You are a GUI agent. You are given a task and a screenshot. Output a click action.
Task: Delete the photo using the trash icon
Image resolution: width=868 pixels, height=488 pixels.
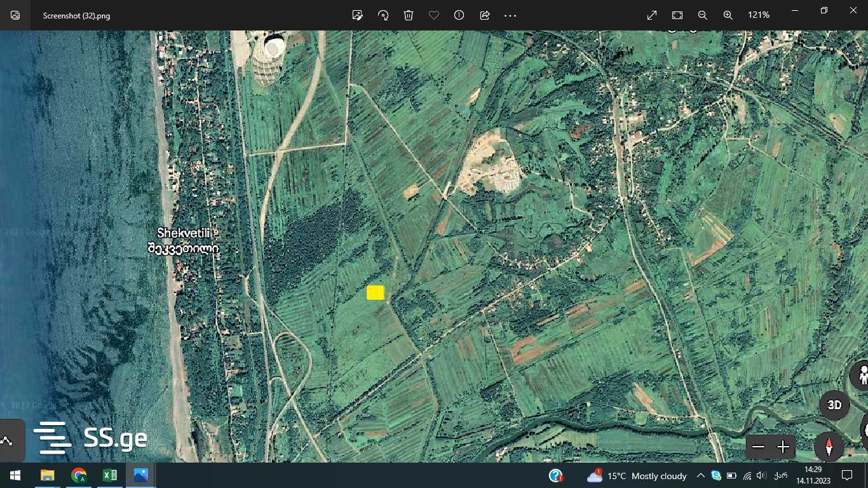(409, 15)
